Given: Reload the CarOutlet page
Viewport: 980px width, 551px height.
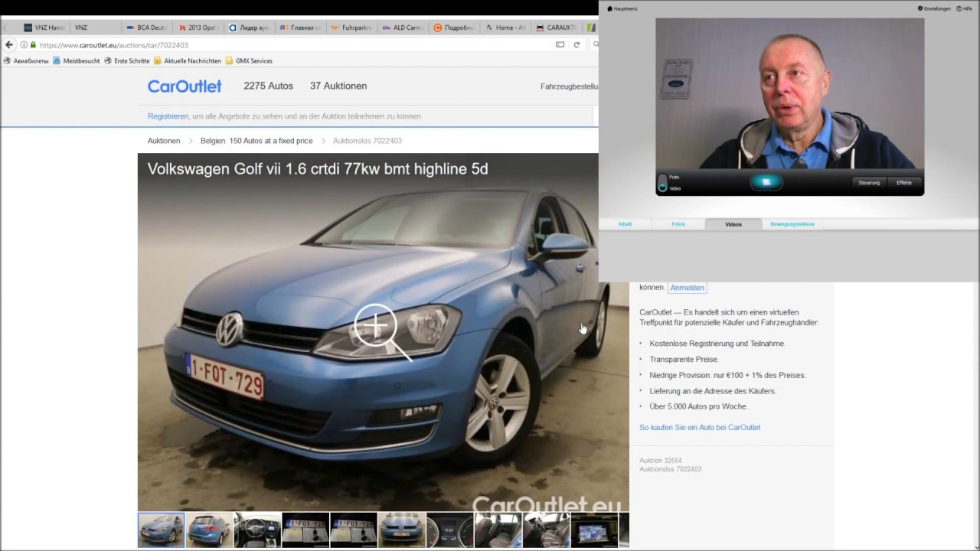Looking at the screenshot, I should (x=577, y=45).
